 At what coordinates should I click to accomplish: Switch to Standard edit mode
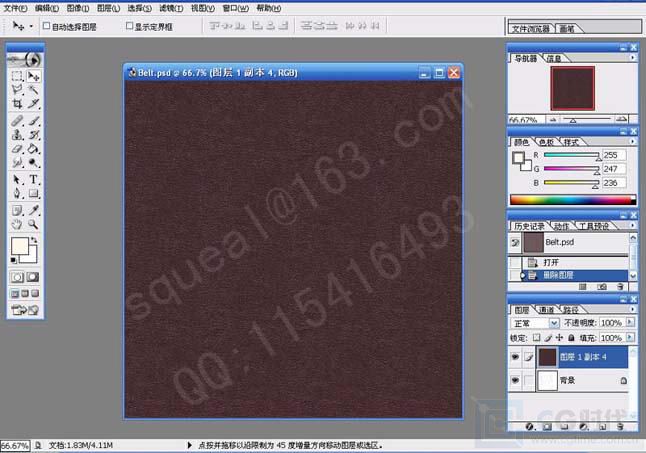point(17,277)
